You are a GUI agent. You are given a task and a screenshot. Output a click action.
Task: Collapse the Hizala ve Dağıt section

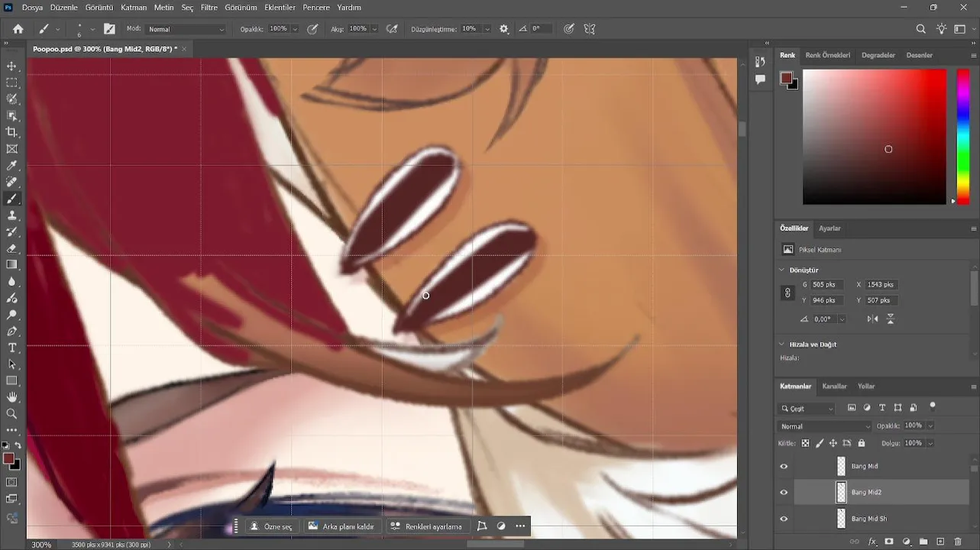pos(781,345)
